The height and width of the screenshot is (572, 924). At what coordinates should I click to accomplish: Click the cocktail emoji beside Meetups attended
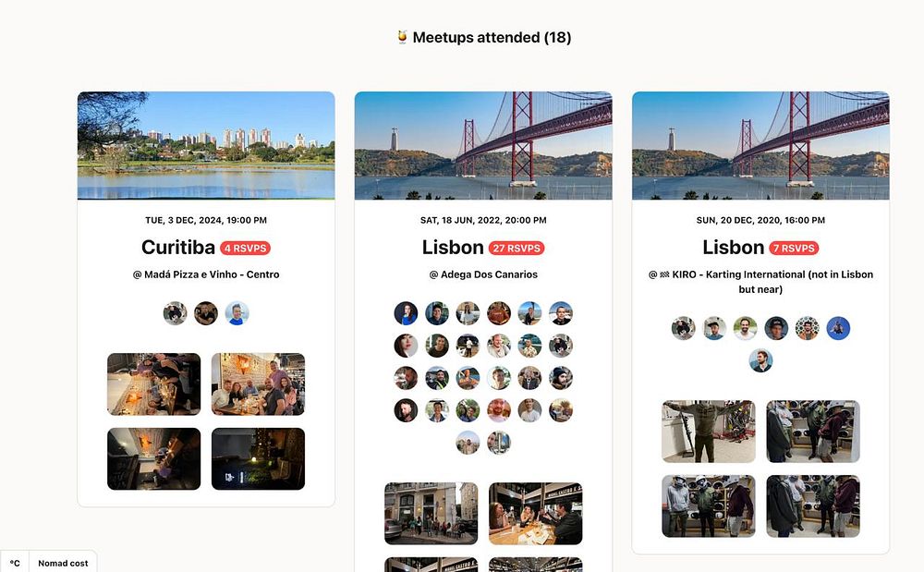click(x=402, y=37)
